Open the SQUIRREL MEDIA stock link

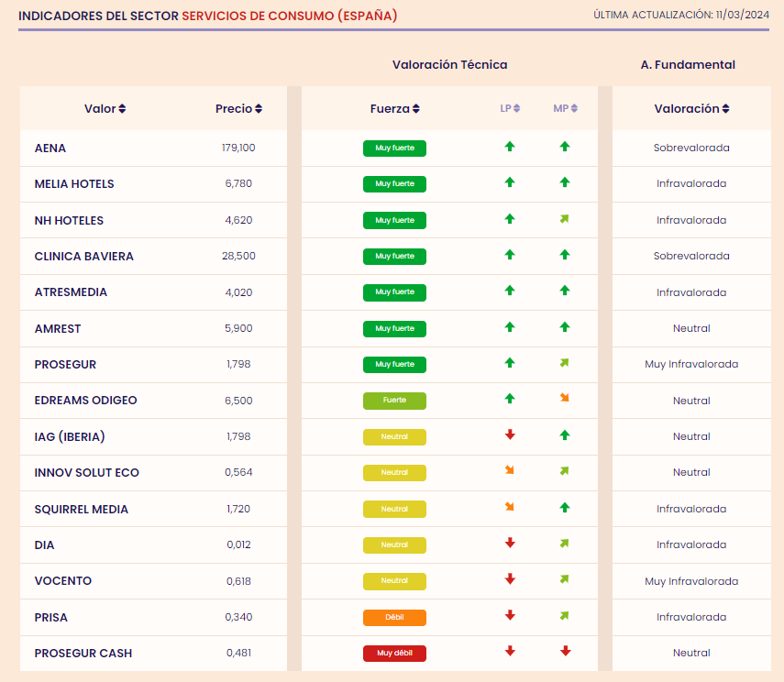point(82,509)
